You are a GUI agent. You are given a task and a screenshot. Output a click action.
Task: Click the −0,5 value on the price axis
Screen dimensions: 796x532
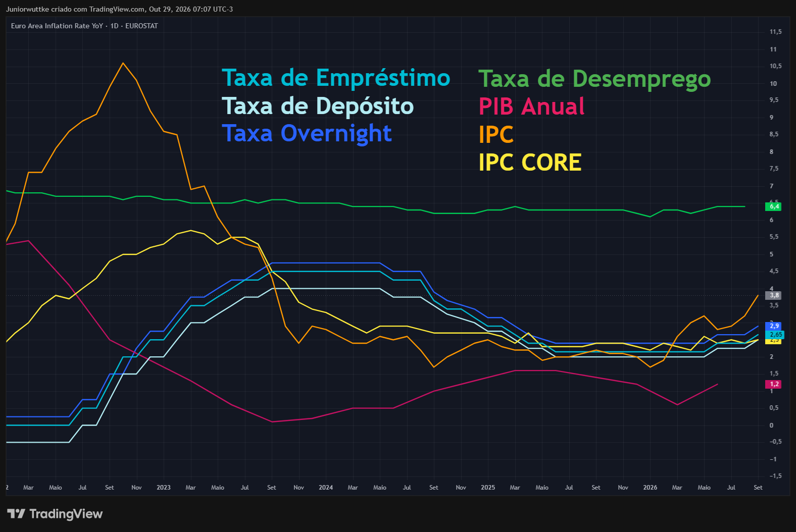click(x=775, y=442)
